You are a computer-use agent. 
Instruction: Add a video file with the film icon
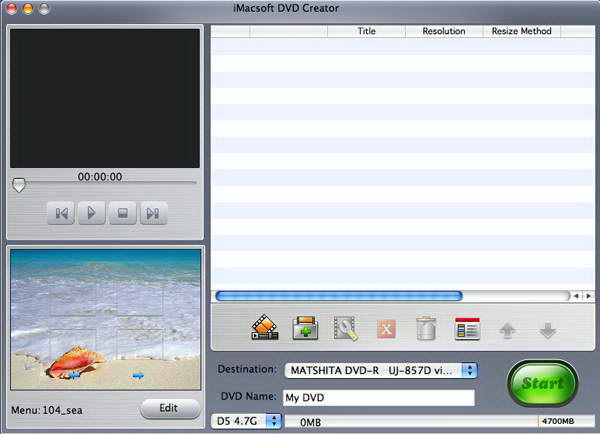(265, 328)
